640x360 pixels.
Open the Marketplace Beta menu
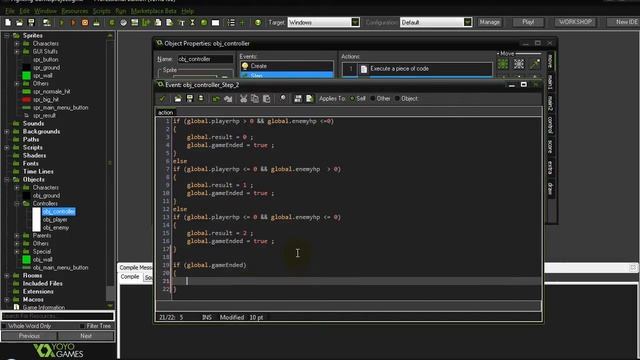153,11
